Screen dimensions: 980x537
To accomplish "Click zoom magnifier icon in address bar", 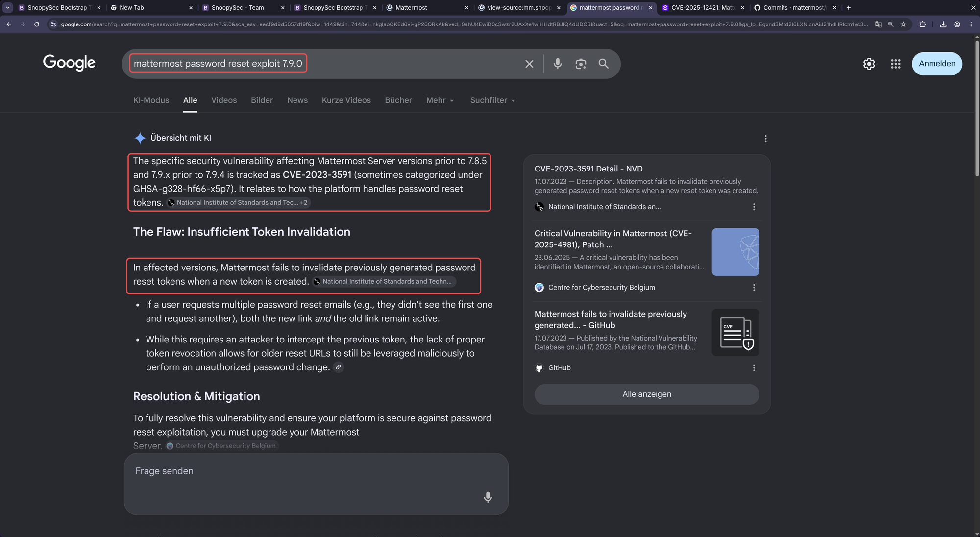I will pyautogui.click(x=891, y=24).
